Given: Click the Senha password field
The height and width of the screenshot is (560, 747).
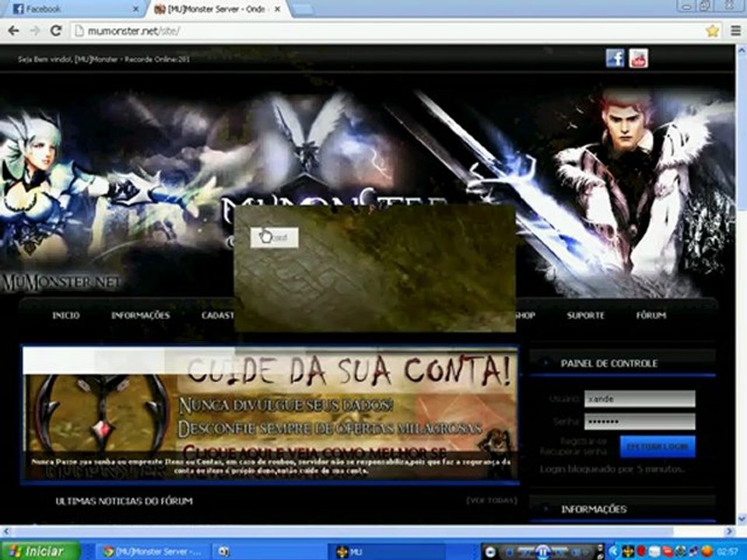Looking at the screenshot, I should coord(640,422).
